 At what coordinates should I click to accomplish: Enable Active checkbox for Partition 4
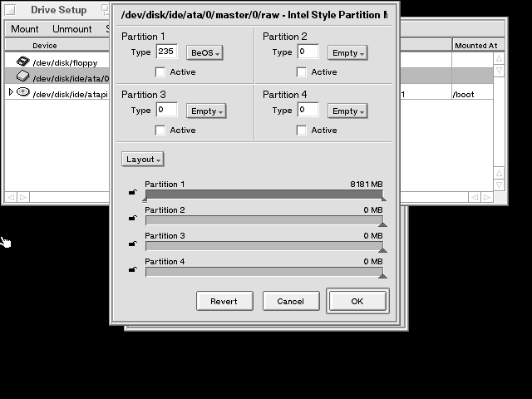301,131
